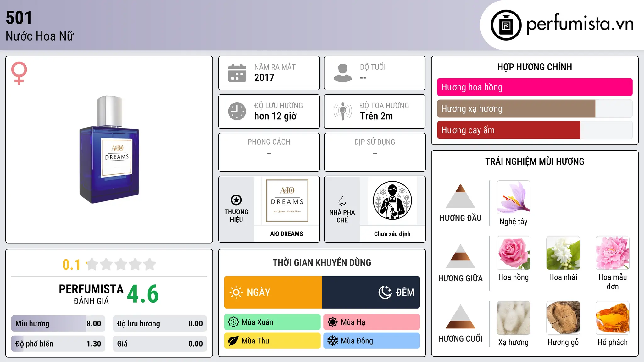Click the sillage icon beside Độ toả hương
The image size is (644, 362).
[x=343, y=111]
